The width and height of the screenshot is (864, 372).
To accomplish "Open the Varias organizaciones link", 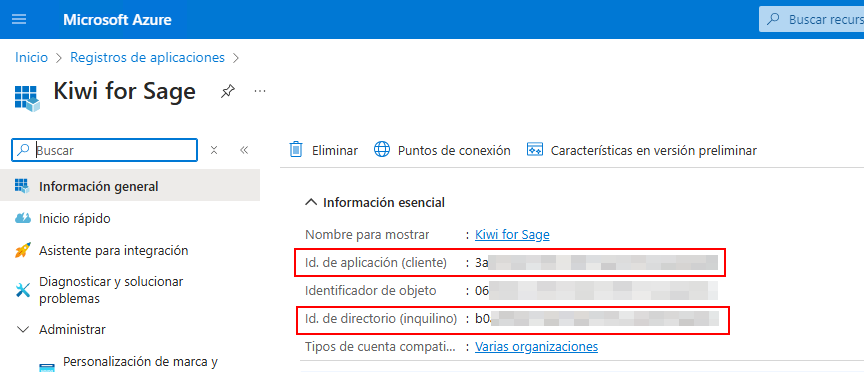I will 536,347.
